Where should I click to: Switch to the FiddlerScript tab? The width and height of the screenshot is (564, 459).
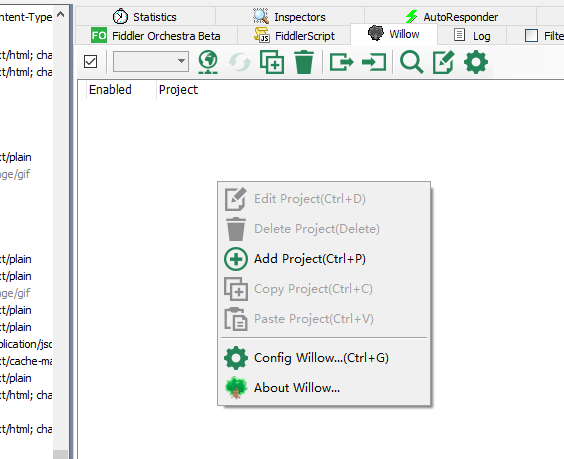294,36
